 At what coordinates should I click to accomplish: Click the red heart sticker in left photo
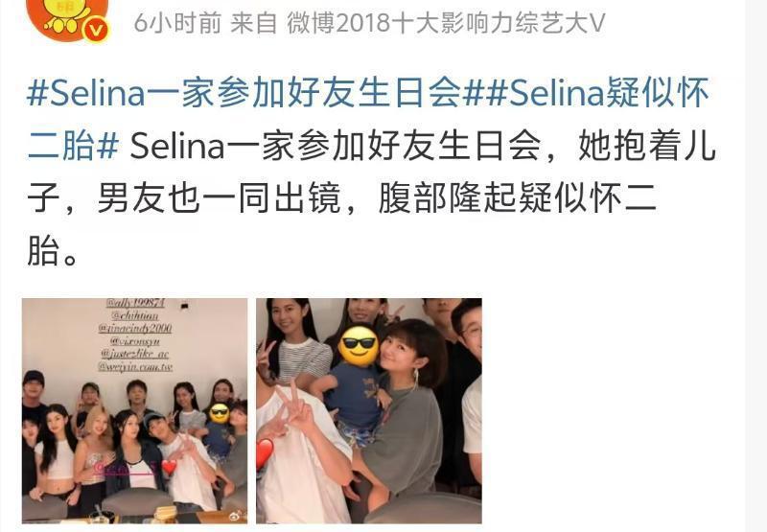[x=169, y=467]
